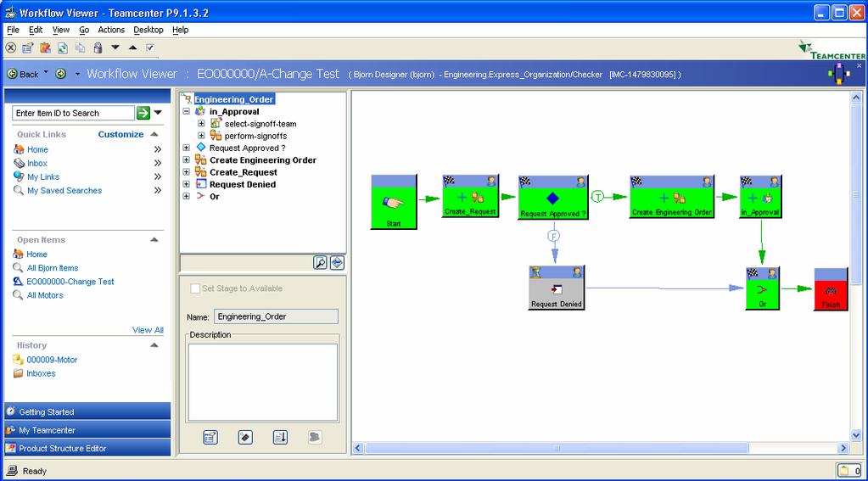The height and width of the screenshot is (481, 868).
Task: Open the Desktop menu
Action: pyautogui.click(x=148, y=30)
